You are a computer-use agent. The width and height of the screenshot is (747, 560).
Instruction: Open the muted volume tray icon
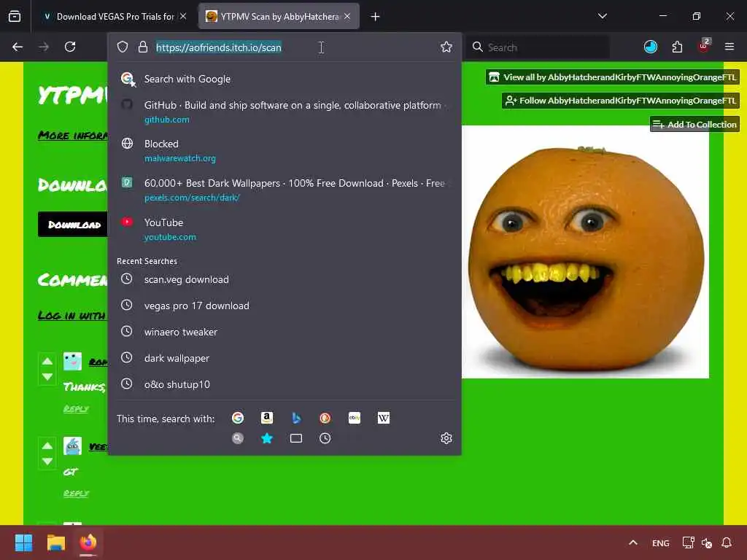coord(706,542)
